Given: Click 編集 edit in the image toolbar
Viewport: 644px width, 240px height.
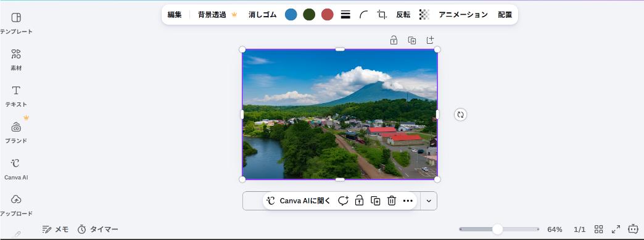Looking at the screenshot, I should [175, 15].
